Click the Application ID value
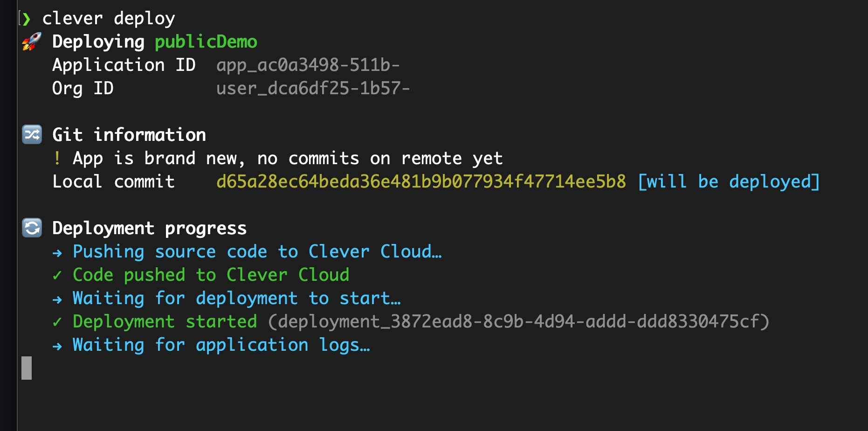This screenshot has width=868, height=431. [x=308, y=65]
